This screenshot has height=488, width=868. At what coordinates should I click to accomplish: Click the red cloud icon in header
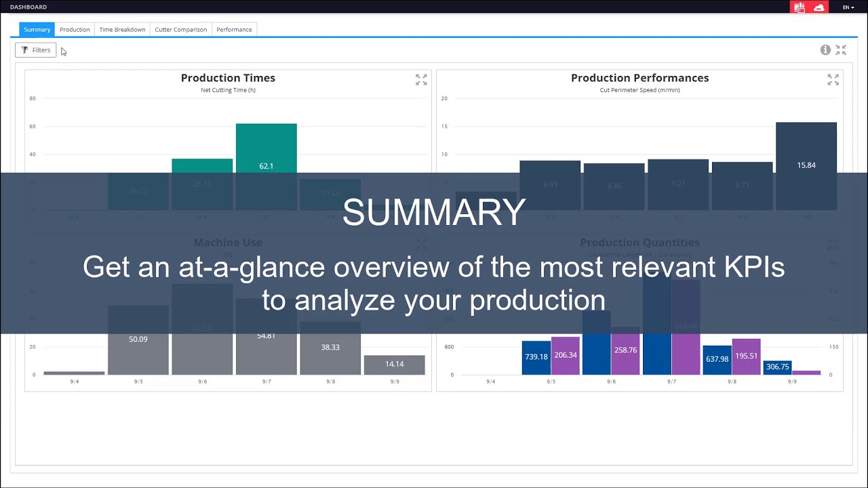819,7
